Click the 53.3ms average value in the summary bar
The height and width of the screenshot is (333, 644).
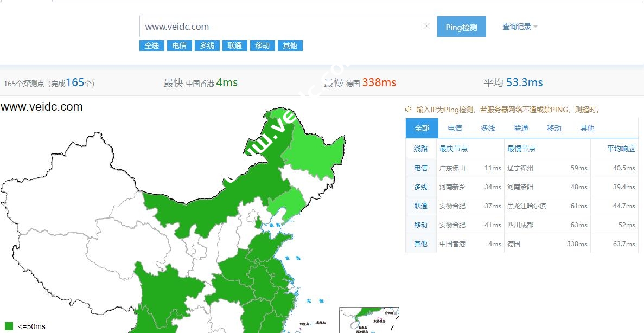coord(524,82)
